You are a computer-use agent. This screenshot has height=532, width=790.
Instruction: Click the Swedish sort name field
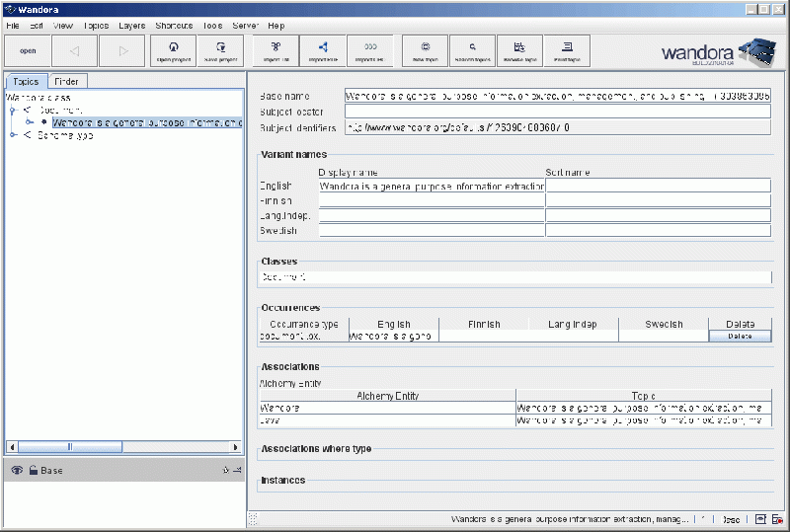point(658,230)
